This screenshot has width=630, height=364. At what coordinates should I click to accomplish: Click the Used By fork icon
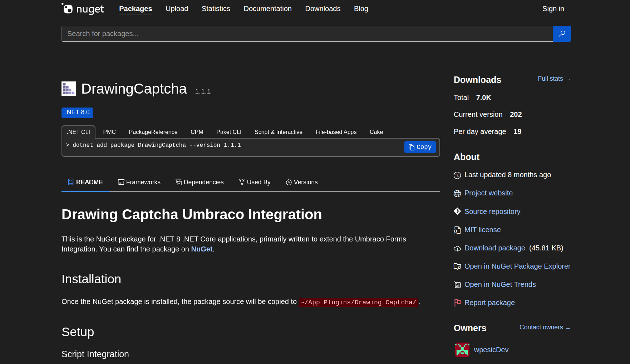(242, 182)
